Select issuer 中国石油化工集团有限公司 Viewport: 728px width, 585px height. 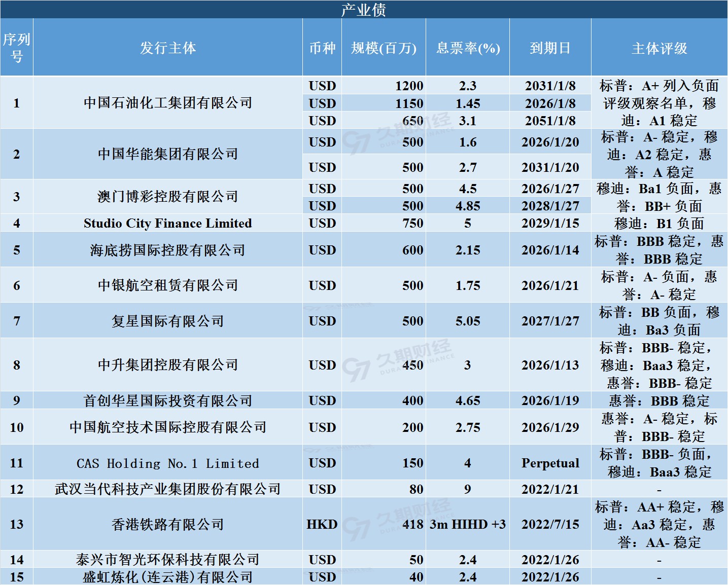(168, 103)
